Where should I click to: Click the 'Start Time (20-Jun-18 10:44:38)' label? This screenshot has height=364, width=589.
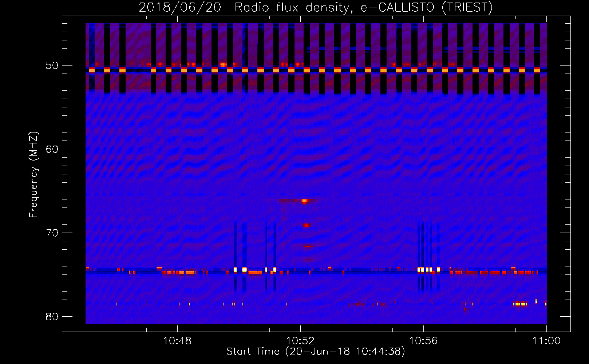click(x=316, y=352)
